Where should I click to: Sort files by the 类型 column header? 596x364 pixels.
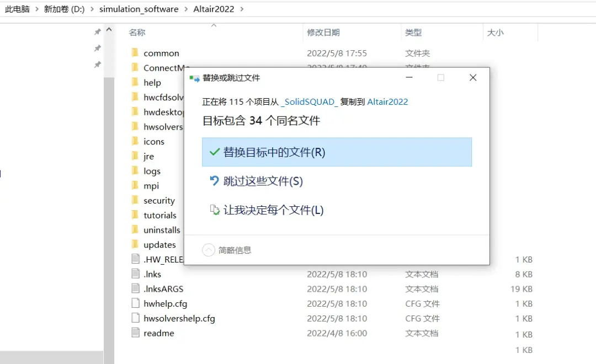point(413,33)
